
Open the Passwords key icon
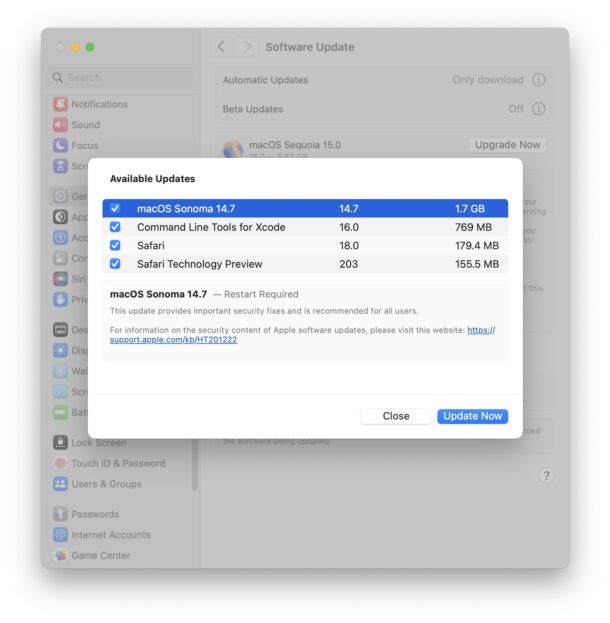[61, 514]
